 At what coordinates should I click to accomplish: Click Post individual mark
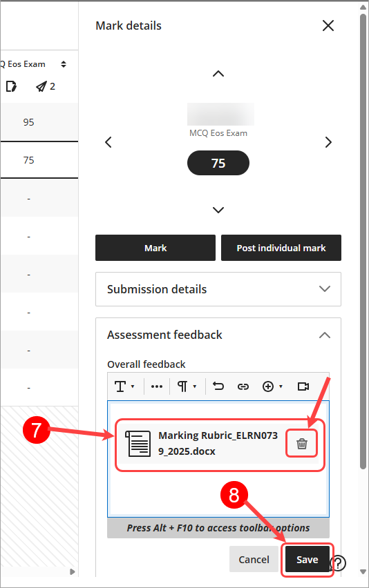(281, 248)
